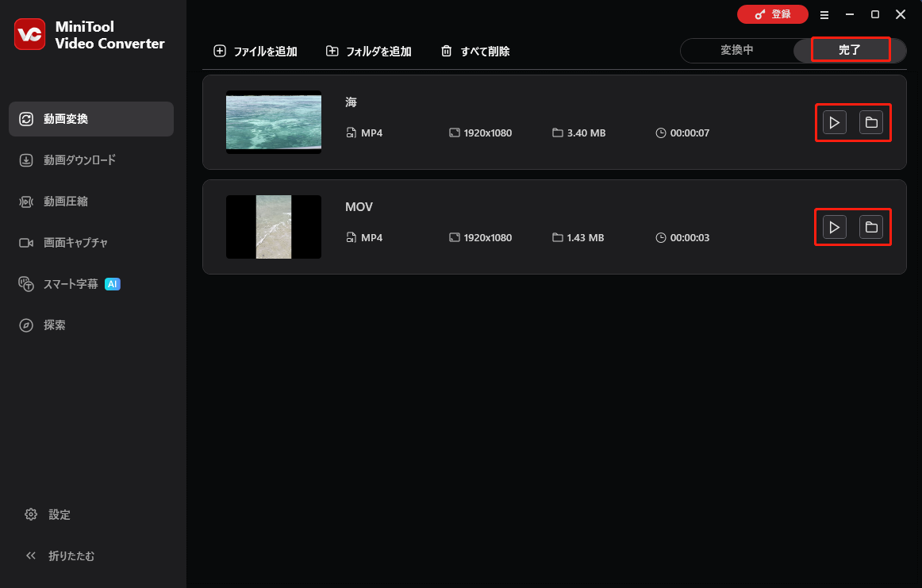Click the 海 video thumbnail
Viewport: 922px width, 588px height.
[273, 121]
